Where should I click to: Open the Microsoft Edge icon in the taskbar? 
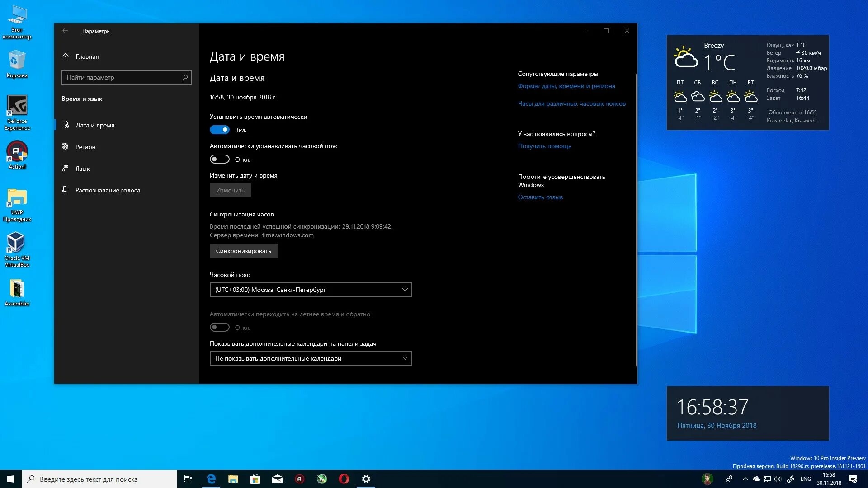click(x=211, y=479)
